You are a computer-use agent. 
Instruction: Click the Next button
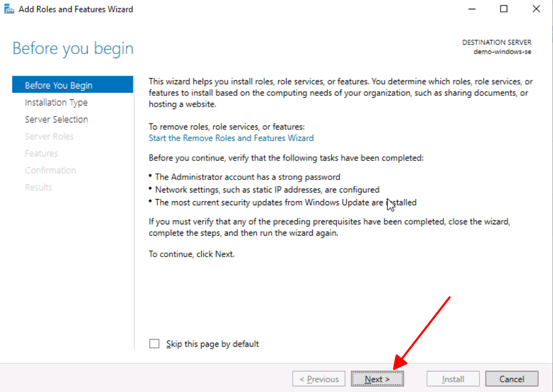[377, 379]
